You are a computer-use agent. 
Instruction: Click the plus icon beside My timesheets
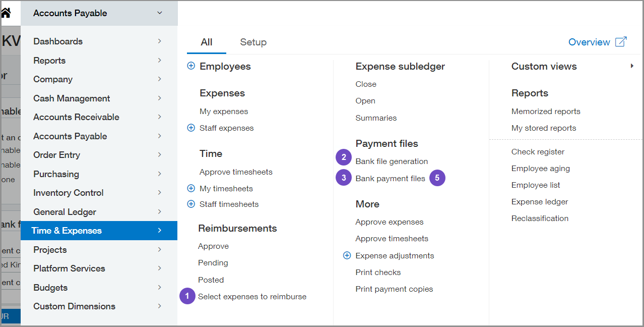tap(191, 189)
